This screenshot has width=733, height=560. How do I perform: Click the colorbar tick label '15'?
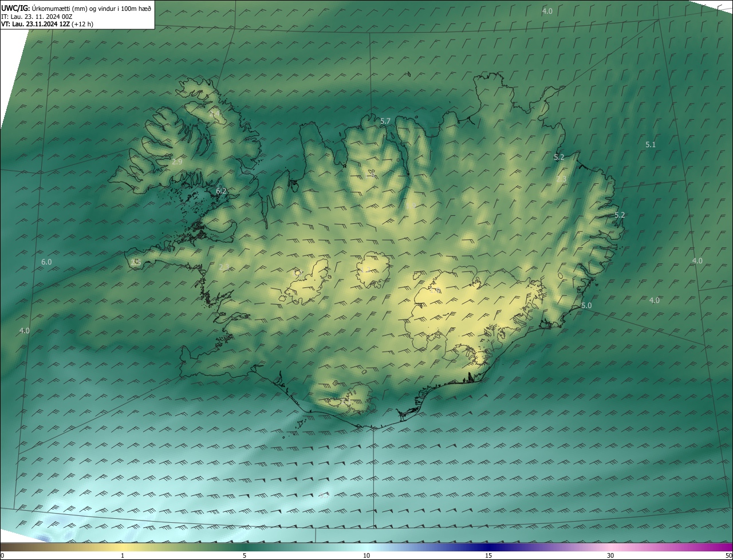point(488,555)
